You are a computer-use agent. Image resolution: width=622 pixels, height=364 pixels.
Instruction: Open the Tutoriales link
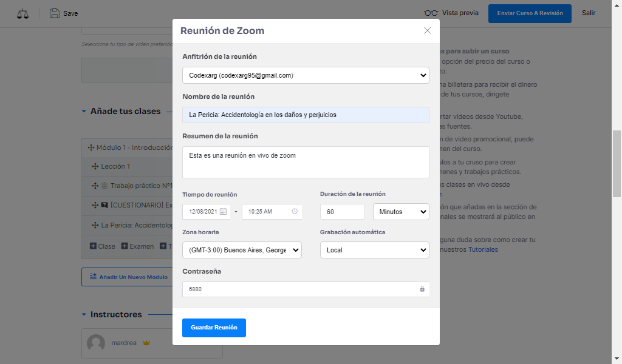[483, 249]
